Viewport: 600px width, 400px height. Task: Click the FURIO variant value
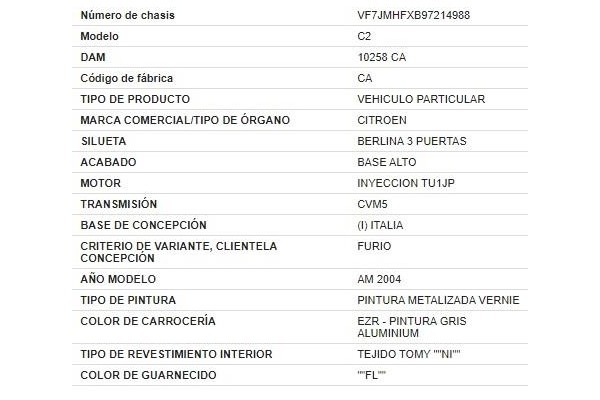click(374, 246)
